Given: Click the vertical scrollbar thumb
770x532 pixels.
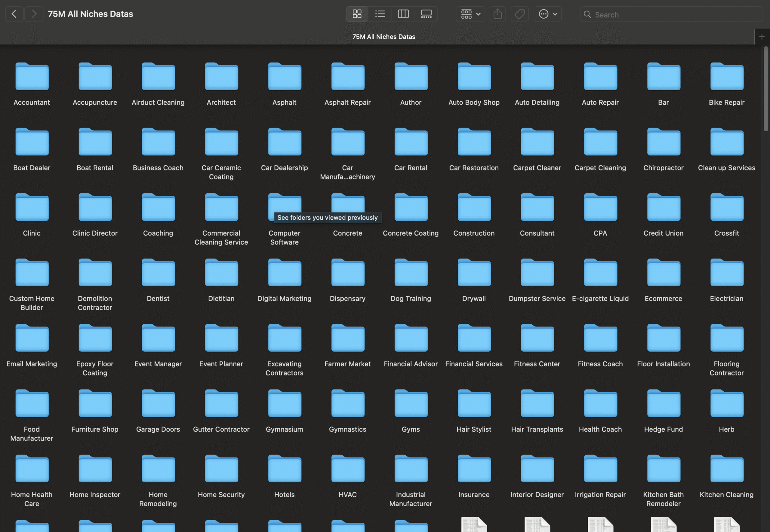Looking at the screenshot, I should (766, 89).
